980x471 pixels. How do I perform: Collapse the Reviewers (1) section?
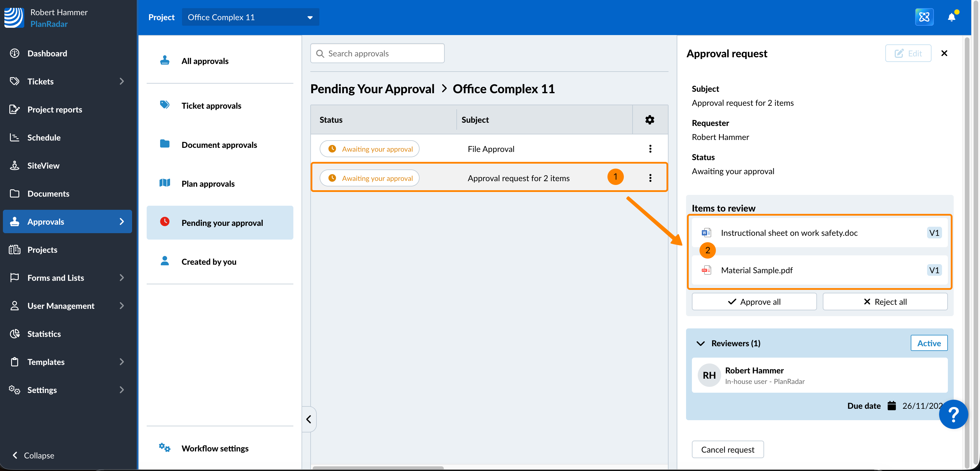[x=700, y=343]
